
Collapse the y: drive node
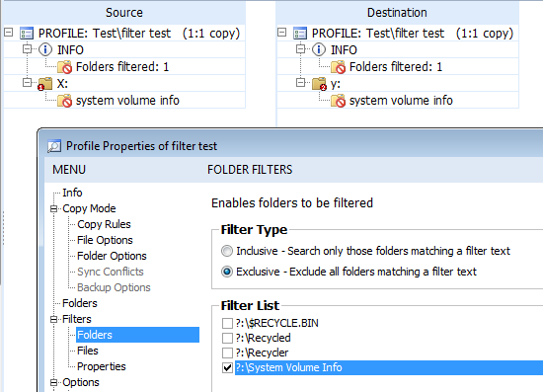[x=300, y=82]
